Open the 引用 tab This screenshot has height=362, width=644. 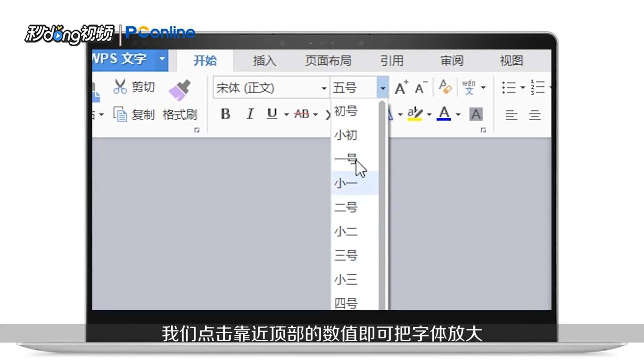coord(392,60)
